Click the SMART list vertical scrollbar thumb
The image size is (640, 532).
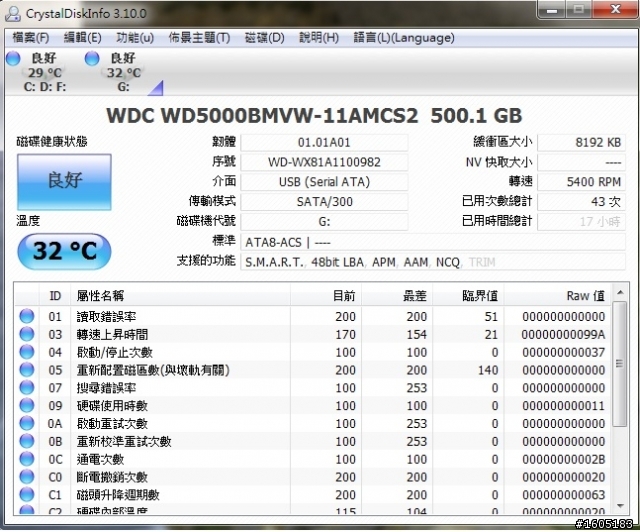pyautogui.click(x=620, y=364)
